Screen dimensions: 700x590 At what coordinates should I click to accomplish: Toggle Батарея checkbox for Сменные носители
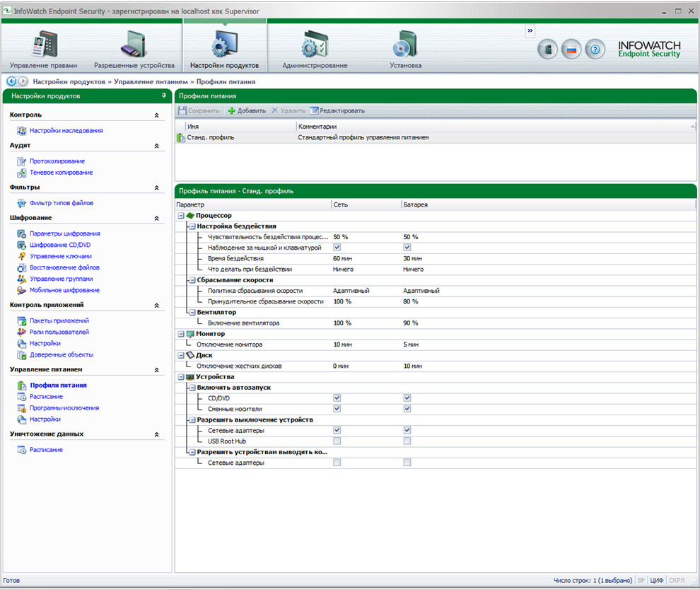407,409
